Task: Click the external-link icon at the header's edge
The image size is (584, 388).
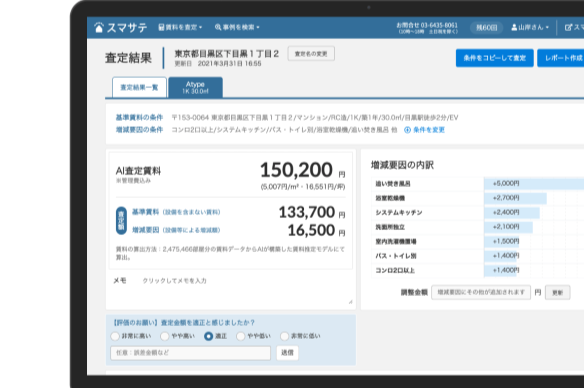Action: (568, 27)
